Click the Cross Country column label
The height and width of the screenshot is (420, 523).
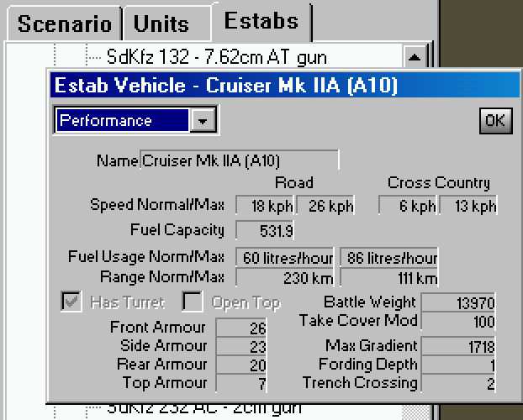pos(439,183)
